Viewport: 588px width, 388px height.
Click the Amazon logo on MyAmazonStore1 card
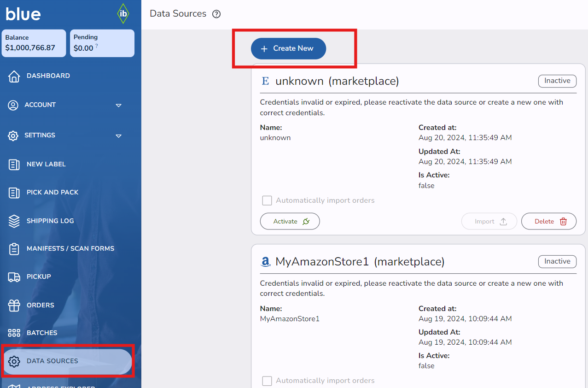click(265, 262)
